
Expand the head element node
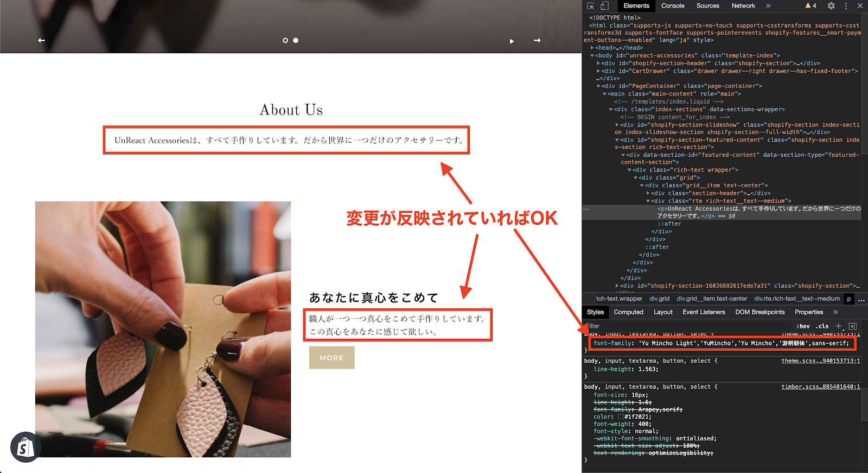click(x=592, y=48)
